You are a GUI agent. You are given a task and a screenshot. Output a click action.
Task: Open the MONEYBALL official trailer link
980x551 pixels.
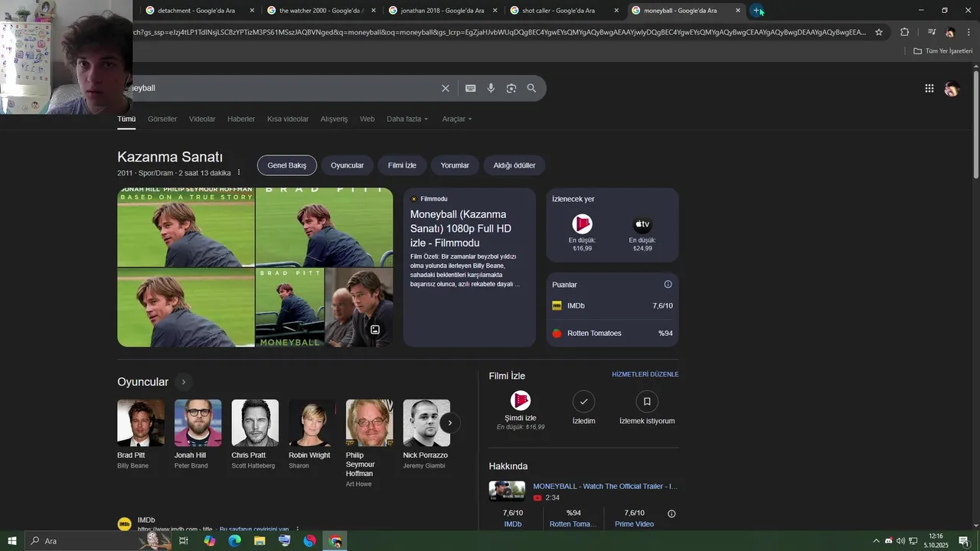[606, 486]
